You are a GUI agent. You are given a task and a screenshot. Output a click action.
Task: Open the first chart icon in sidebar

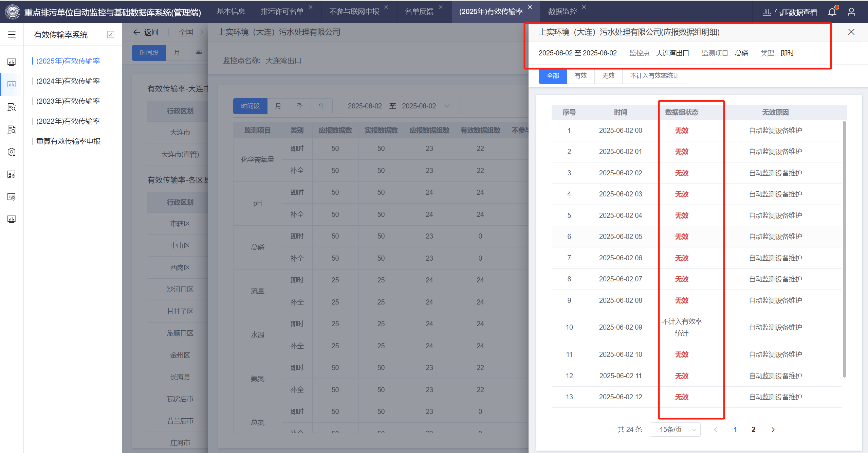[12, 62]
